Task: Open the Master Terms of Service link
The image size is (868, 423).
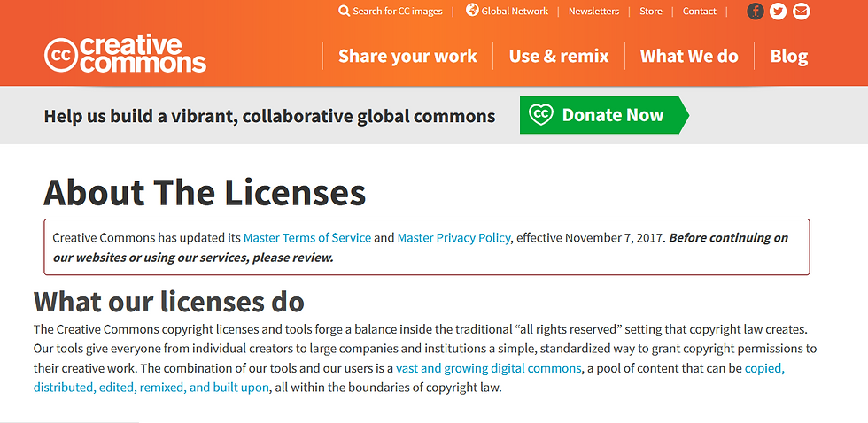Action: tap(307, 238)
